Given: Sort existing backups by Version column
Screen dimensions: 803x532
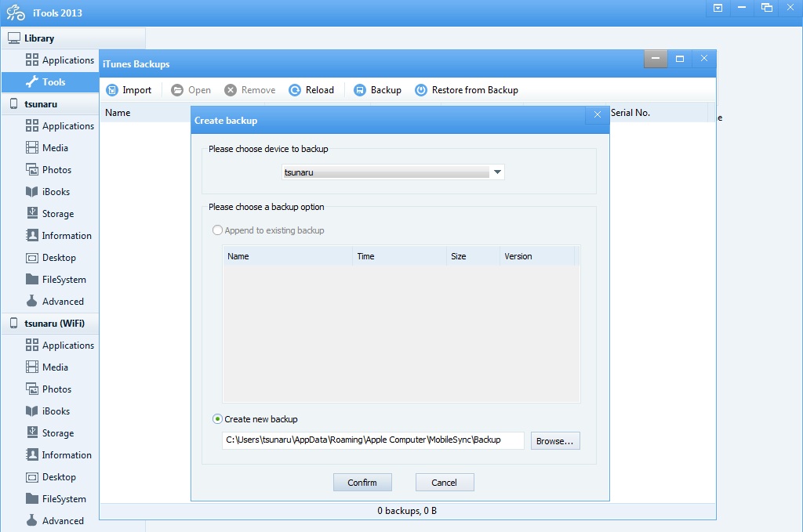Looking at the screenshot, I should coord(537,256).
